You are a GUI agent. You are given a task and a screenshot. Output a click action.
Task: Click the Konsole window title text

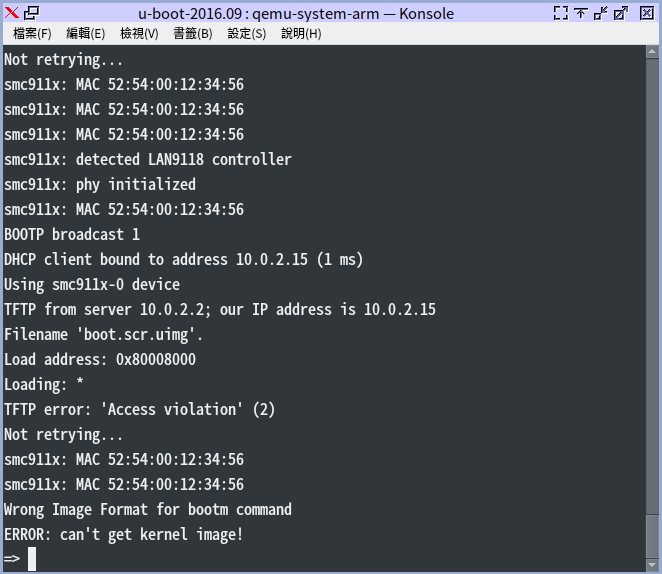coord(295,13)
